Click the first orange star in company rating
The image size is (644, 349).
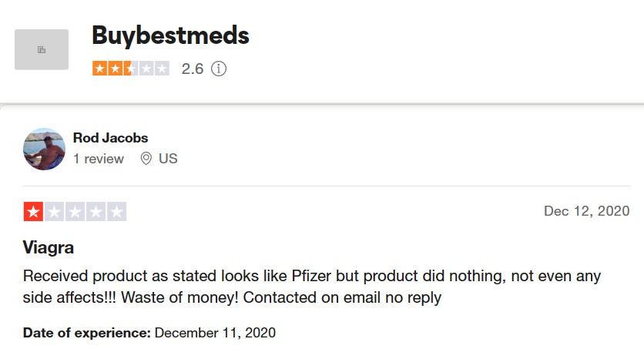tap(99, 69)
